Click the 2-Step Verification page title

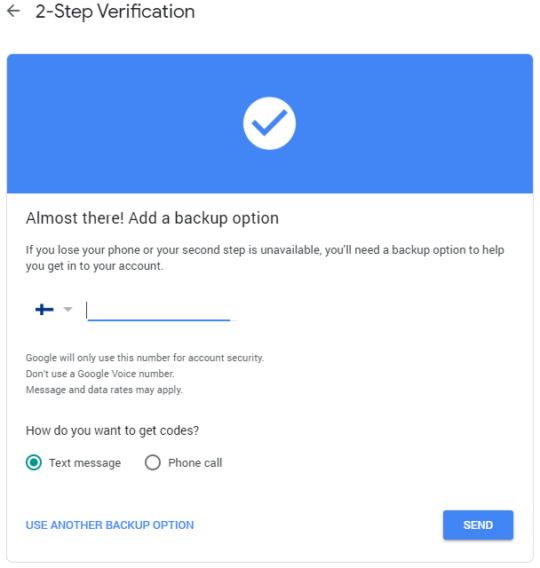(115, 11)
